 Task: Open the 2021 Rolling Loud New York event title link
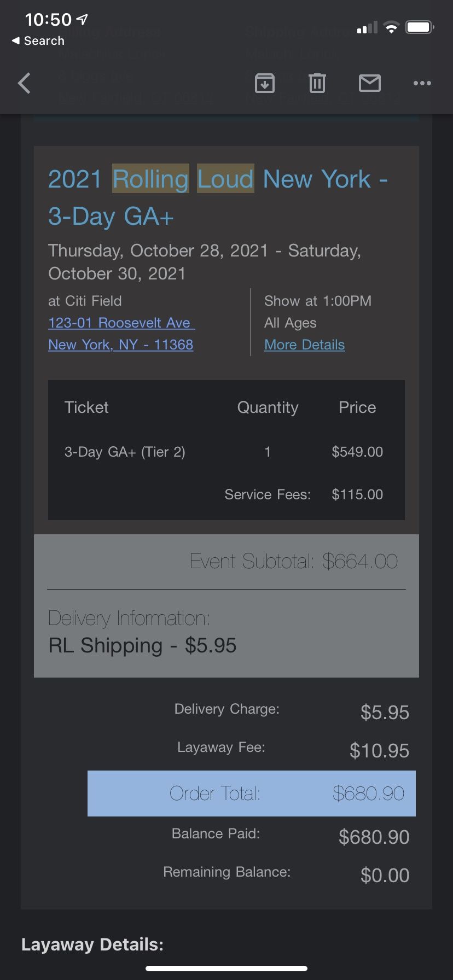point(218,197)
